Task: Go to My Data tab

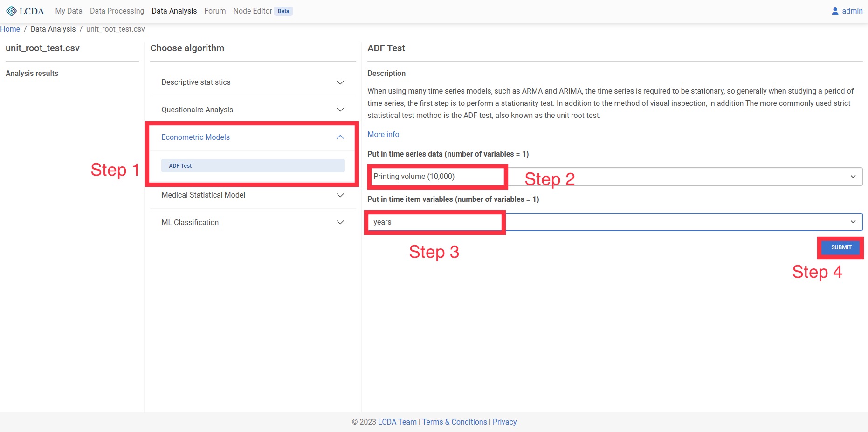Action: [x=69, y=11]
